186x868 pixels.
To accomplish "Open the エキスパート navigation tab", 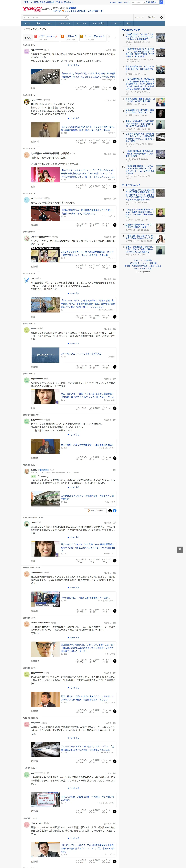I will pyautogui.click(x=64, y=24).
